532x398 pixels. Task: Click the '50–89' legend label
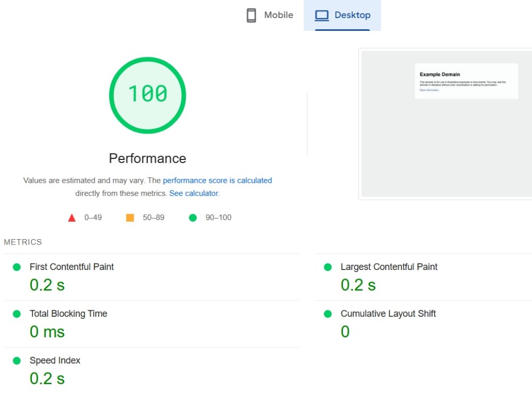click(x=153, y=217)
